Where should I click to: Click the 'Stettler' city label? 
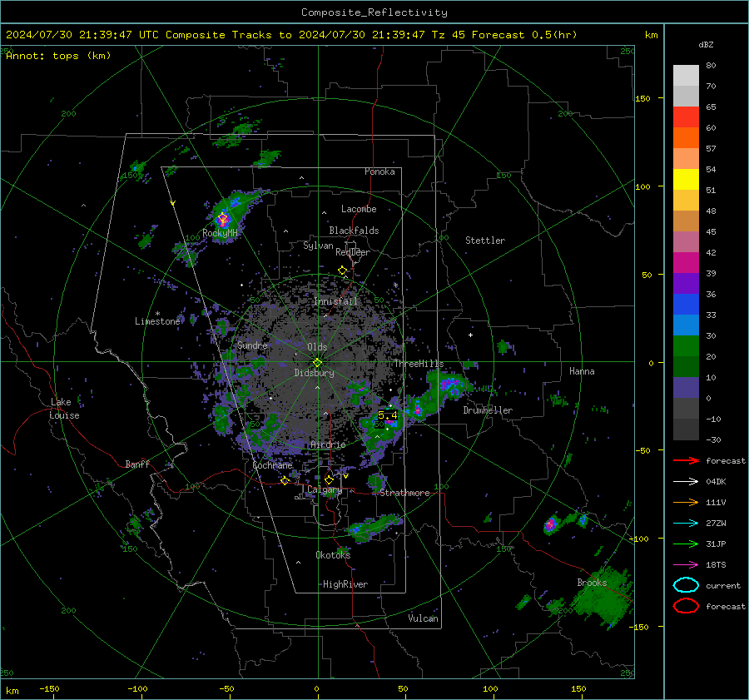pyautogui.click(x=485, y=241)
